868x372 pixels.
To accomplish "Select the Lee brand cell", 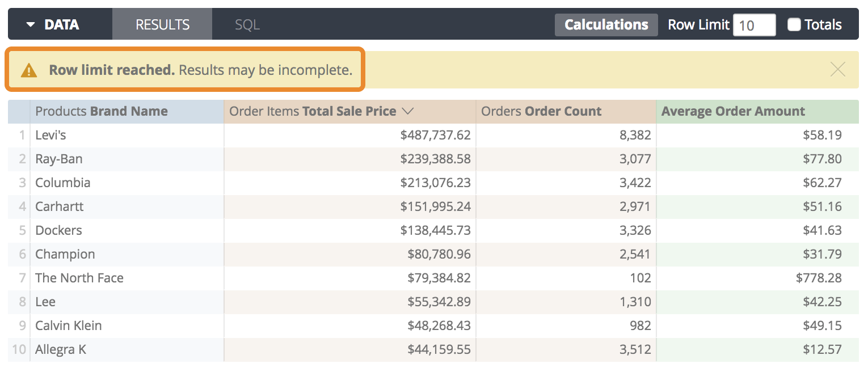I will 127,302.
